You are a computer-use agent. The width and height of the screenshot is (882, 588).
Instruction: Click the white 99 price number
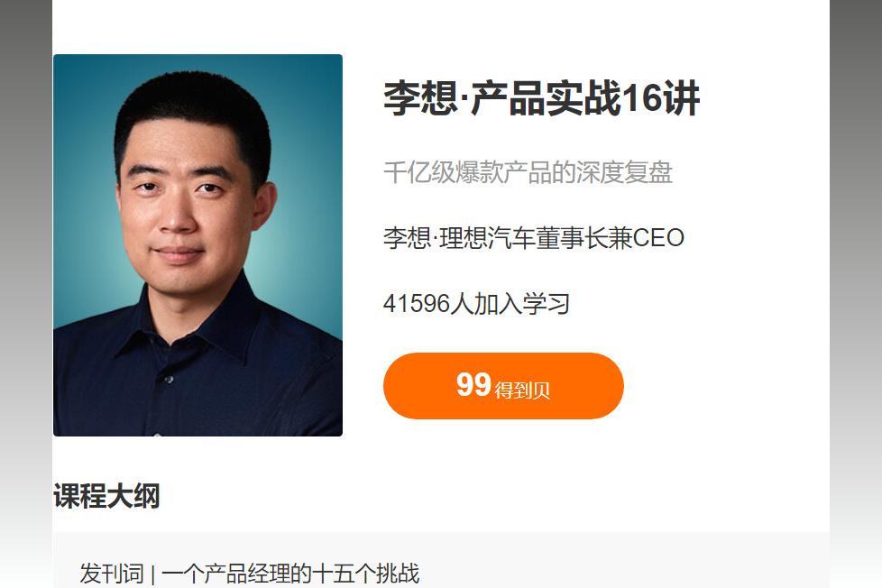(473, 385)
